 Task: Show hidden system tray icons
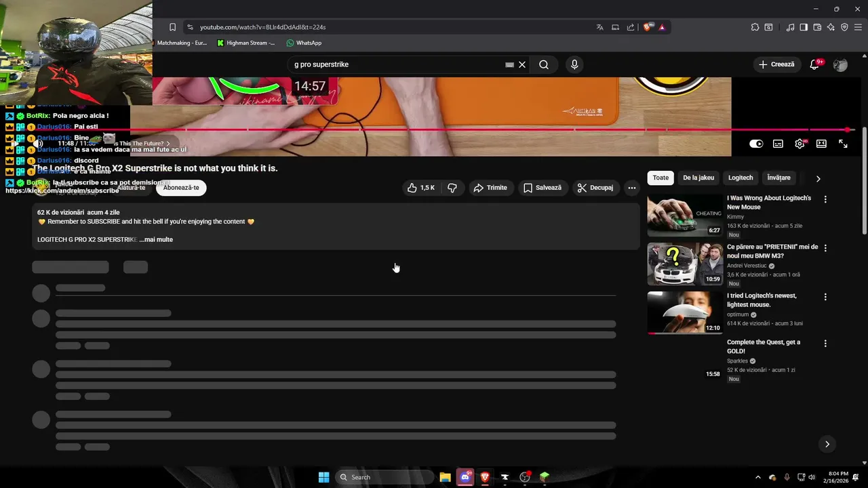pos(758,477)
